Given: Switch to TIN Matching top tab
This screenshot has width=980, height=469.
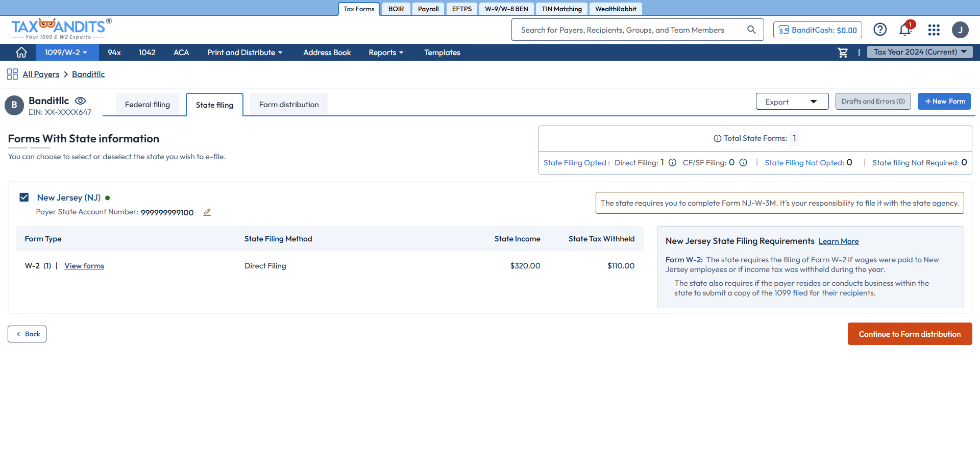Looking at the screenshot, I should tap(561, 9).
